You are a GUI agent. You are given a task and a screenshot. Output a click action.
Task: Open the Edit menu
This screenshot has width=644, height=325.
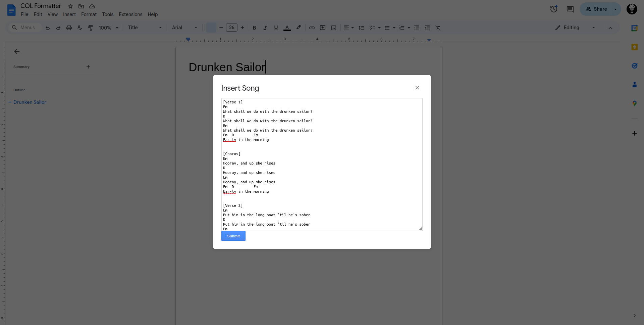[38, 14]
